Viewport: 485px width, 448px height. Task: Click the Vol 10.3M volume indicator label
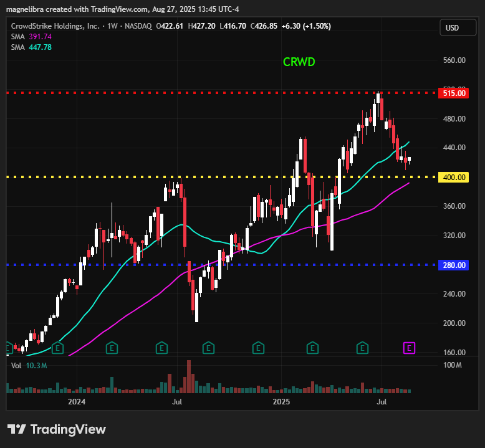tap(29, 366)
